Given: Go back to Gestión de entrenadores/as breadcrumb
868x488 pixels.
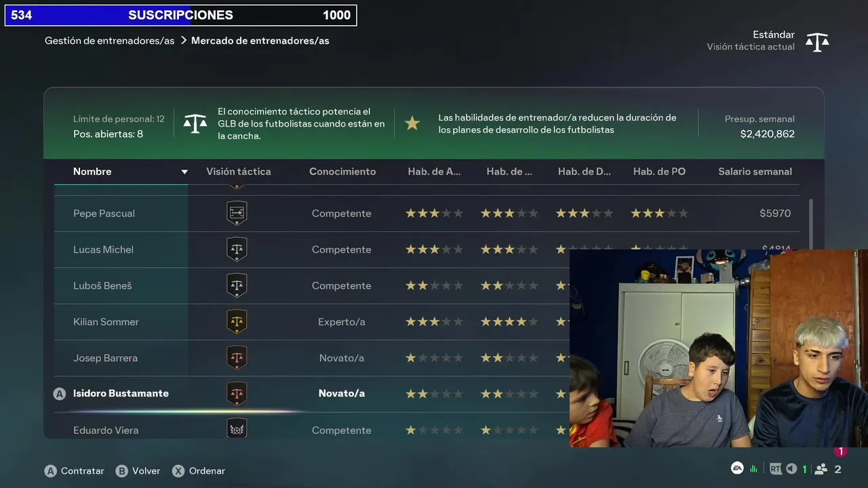Looking at the screenshot, I should pos(110,41).
